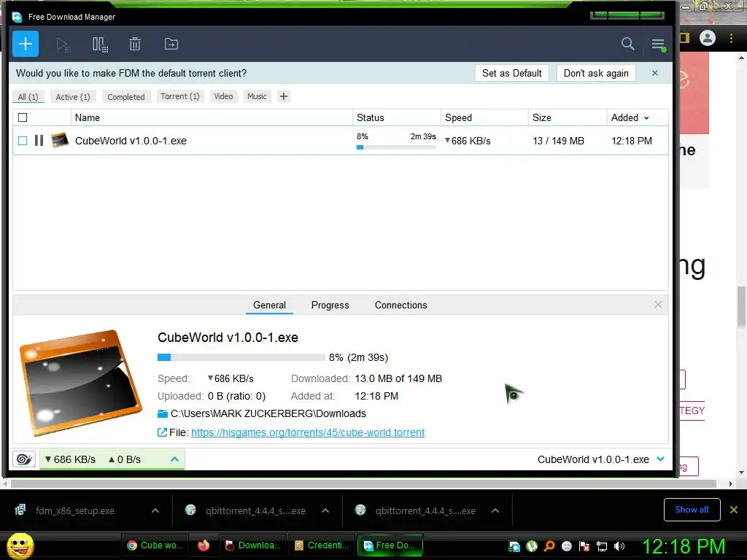Open options for fdm_x86_setup.exe download
The width and height of the screenshot is (747, 560).
coord(155,510)
